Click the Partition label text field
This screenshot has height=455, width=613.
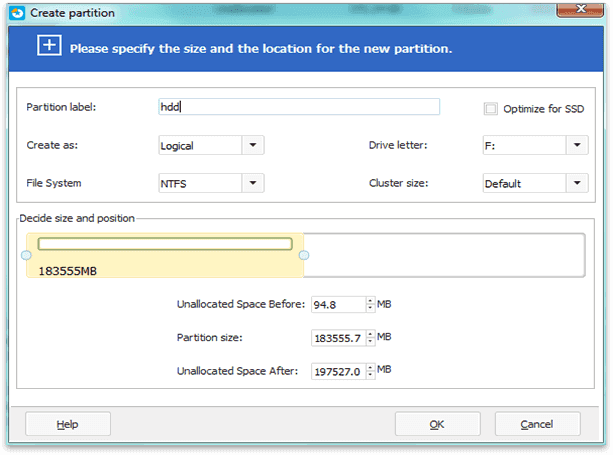(x=299, y=107)
